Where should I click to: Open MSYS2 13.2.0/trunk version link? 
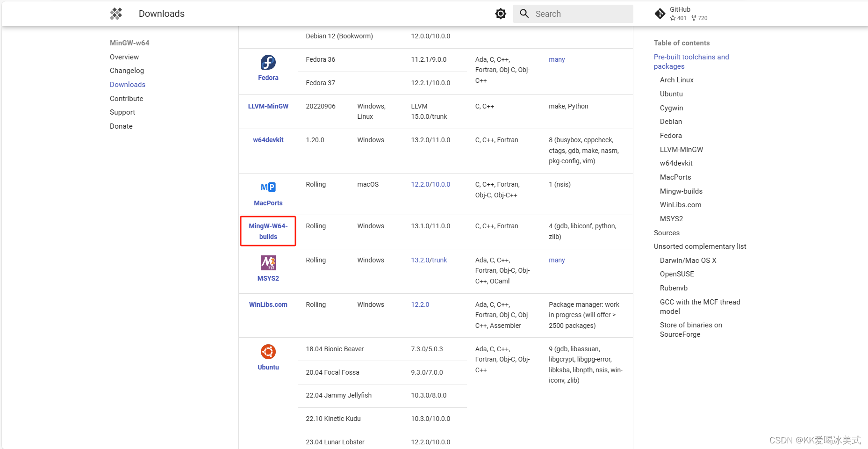pos(429,260)
